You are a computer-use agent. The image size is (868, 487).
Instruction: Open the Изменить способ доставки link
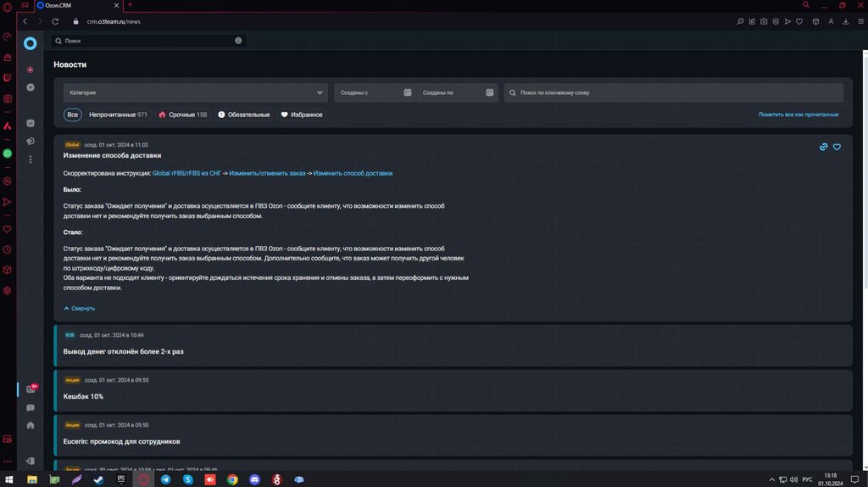(x=353, y=173)
